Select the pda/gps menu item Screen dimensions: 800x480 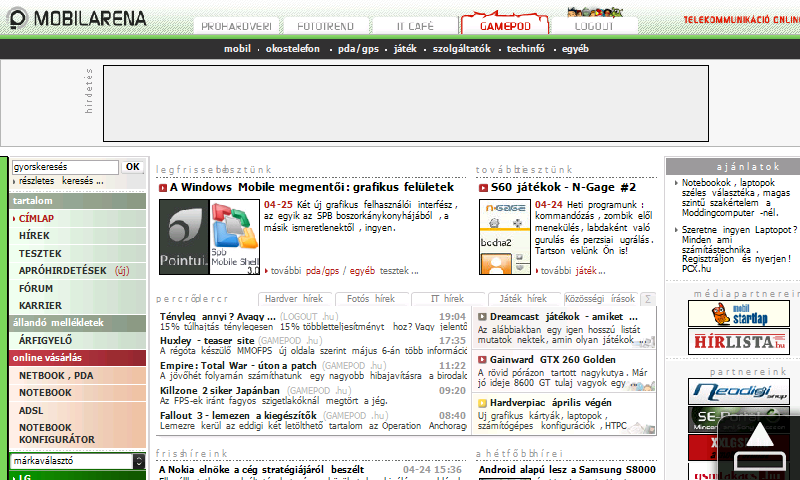point(358,49)
